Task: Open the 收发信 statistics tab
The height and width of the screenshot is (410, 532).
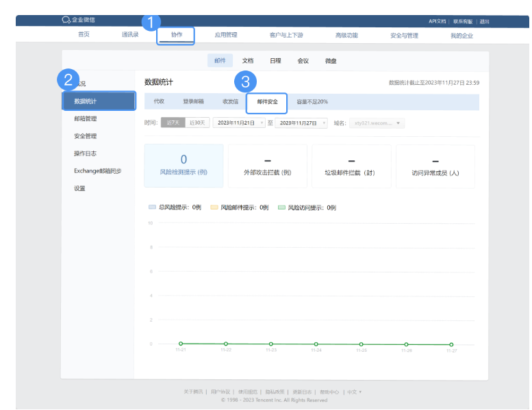Action: click(x=231, y=101)
